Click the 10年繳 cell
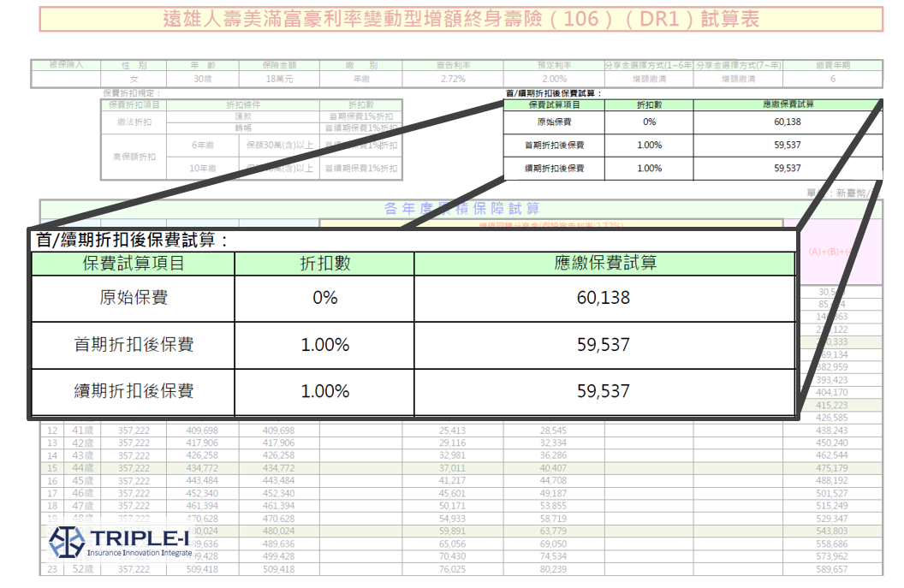 coord(203,169)
